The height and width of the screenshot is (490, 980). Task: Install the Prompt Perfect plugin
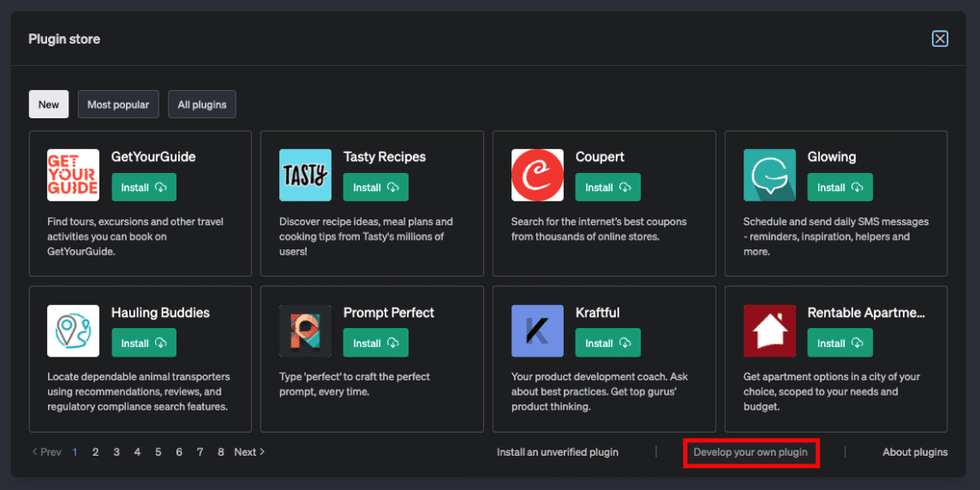pos(375,344)
